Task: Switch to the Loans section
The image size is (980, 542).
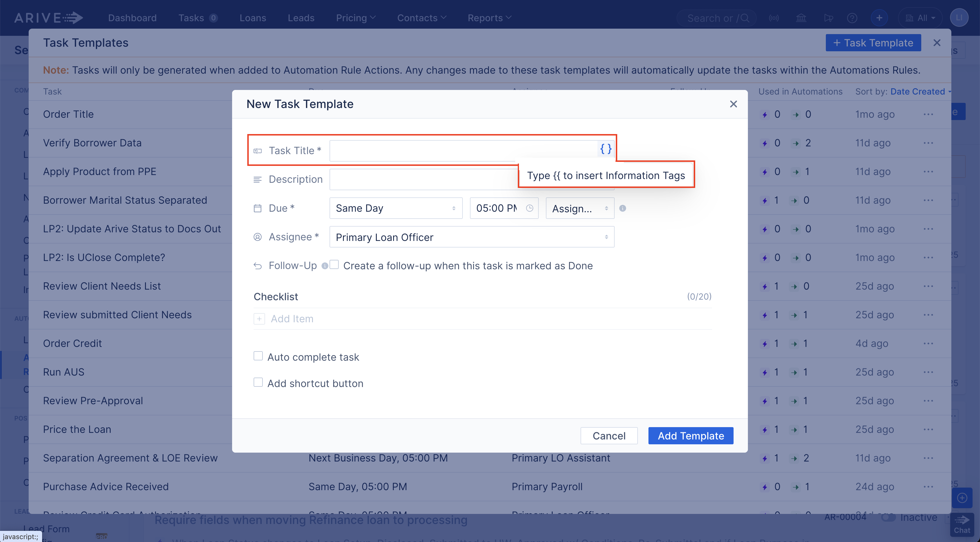Action: point(253,17)
